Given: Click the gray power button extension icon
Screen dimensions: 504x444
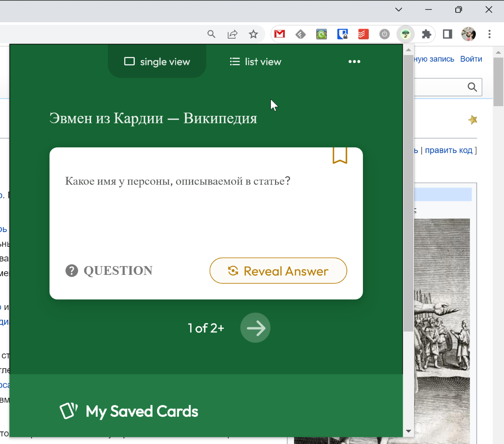Looking at the screenshot, I should (385, 34).
